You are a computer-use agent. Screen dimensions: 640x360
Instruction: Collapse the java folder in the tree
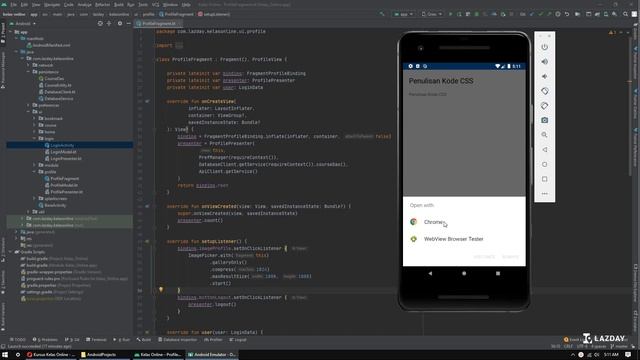tap(17, 52)
